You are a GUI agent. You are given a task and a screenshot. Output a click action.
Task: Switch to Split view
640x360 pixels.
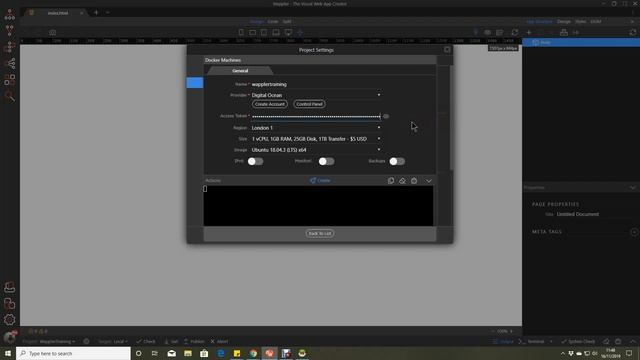[287, 21]
